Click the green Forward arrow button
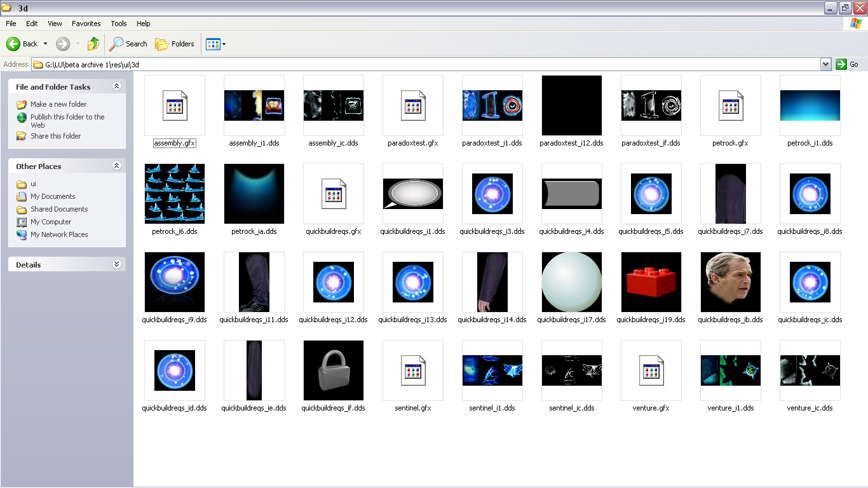The image size is (868, 488). (x=63, y=44)
